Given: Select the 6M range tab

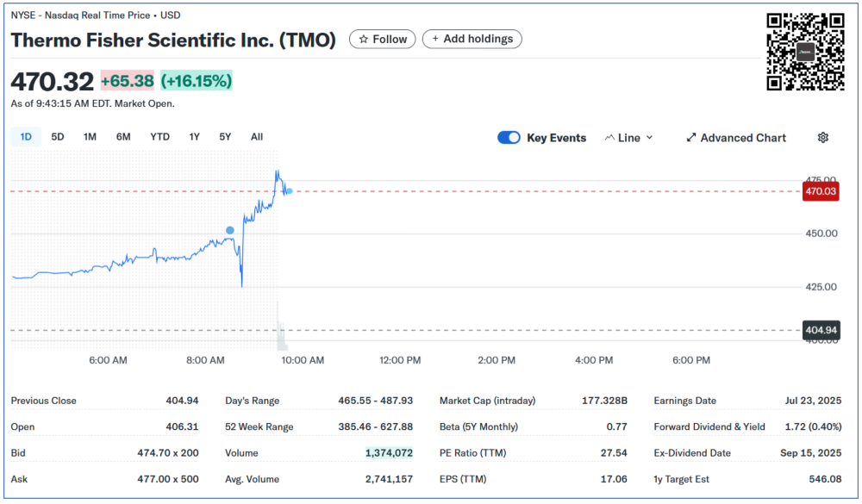Looking at the screenshot, I should click(x=123, y=137).
